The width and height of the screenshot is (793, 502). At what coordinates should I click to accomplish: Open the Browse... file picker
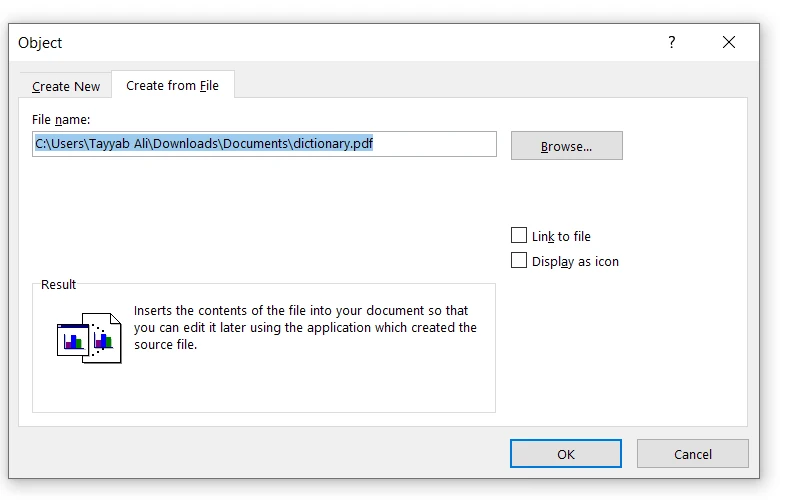566,146
